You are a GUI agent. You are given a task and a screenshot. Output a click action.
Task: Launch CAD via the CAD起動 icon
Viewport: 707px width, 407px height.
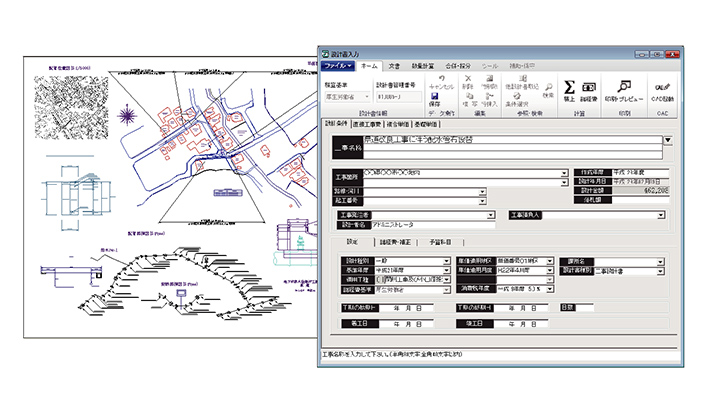click(662, 87)
